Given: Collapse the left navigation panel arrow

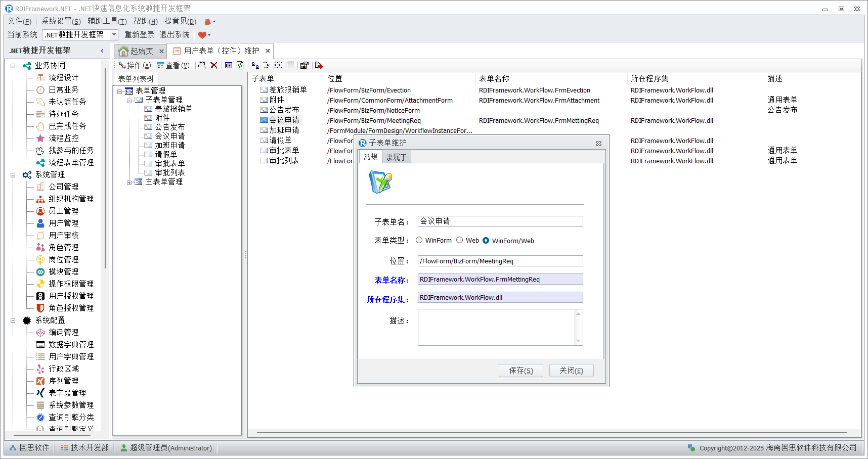Looking at the screenshot, I should tap(102, 51).
